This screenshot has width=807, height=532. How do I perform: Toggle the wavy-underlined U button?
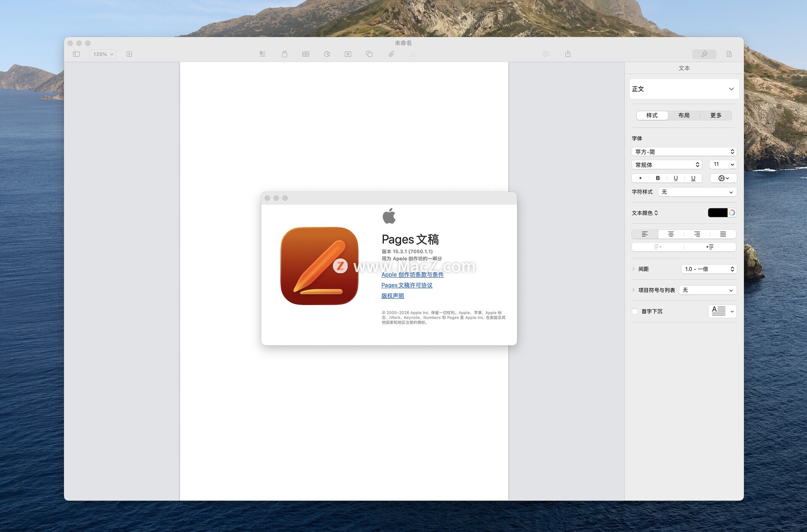693,178
